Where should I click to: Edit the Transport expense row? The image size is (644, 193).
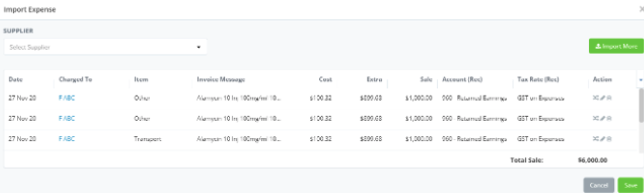coord(603,138)
